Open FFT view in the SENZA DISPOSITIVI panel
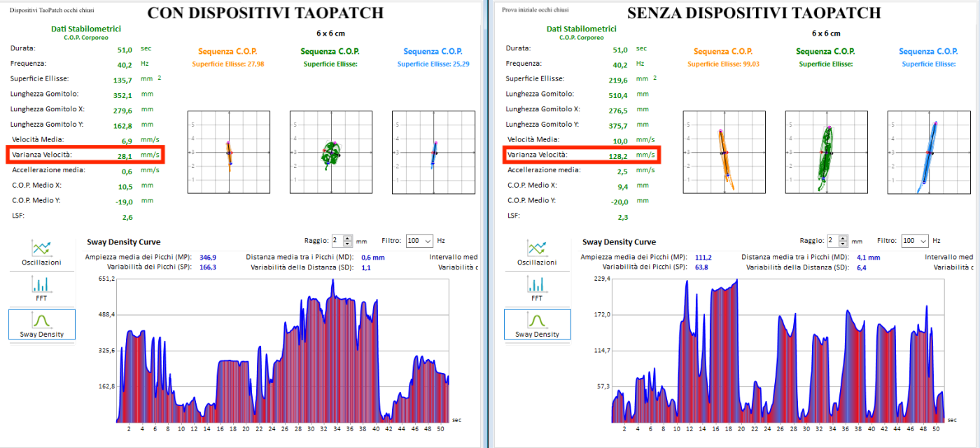Viewport: 980px width, 448px height. pyautogui.click(x=537, y=288)
